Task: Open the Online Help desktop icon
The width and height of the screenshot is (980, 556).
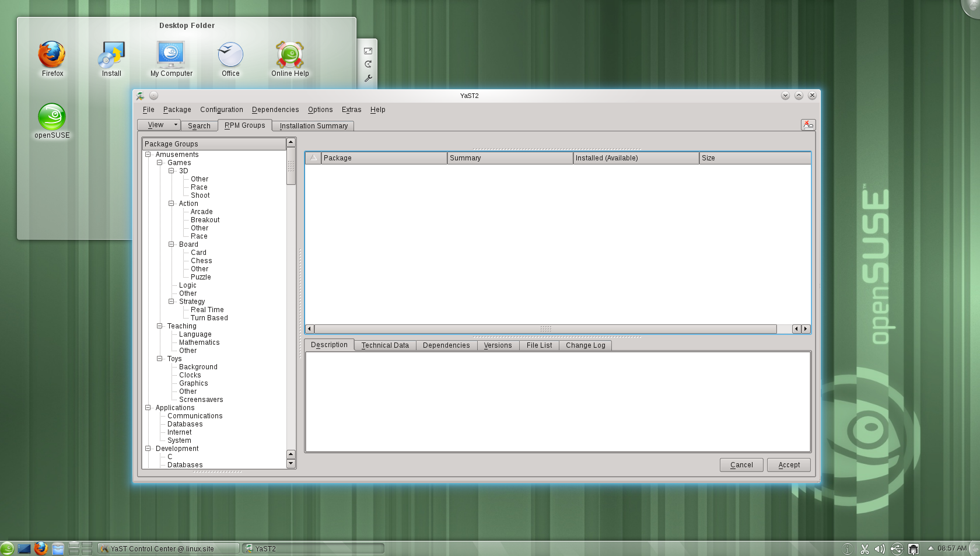Action: click(x=290, y=58)
